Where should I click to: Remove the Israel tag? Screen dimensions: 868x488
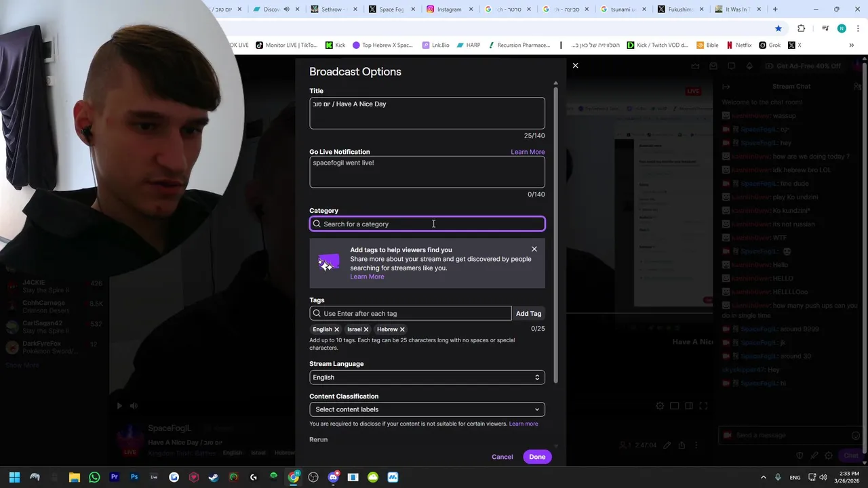tap(366, 329)
